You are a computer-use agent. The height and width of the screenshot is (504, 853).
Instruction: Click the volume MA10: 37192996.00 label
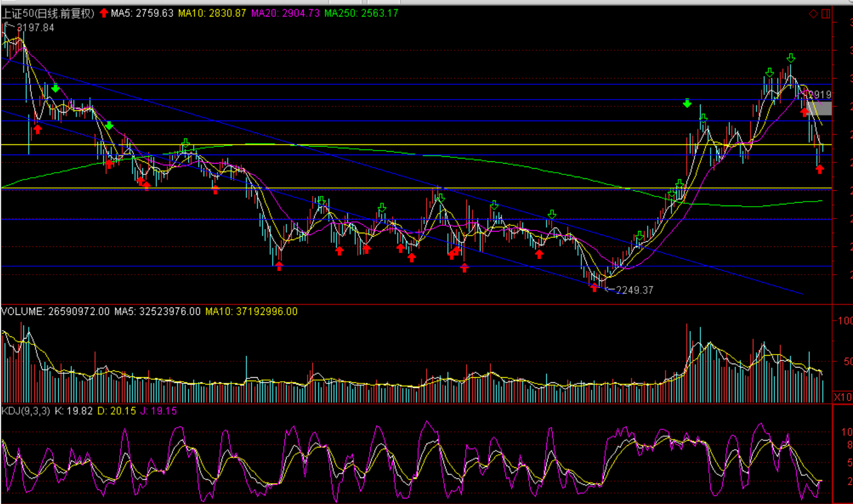point(251,311)
